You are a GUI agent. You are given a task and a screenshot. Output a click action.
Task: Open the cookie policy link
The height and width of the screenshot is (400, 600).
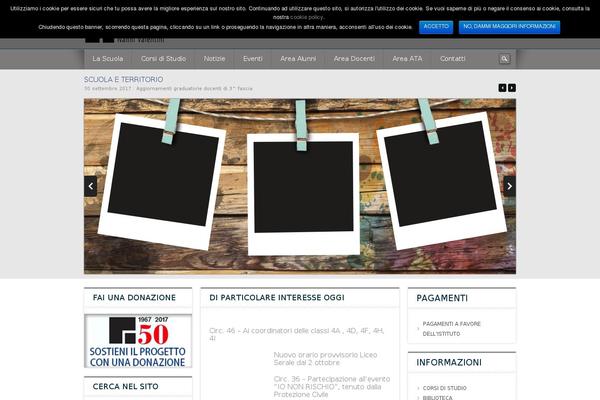tap(307, 17)
